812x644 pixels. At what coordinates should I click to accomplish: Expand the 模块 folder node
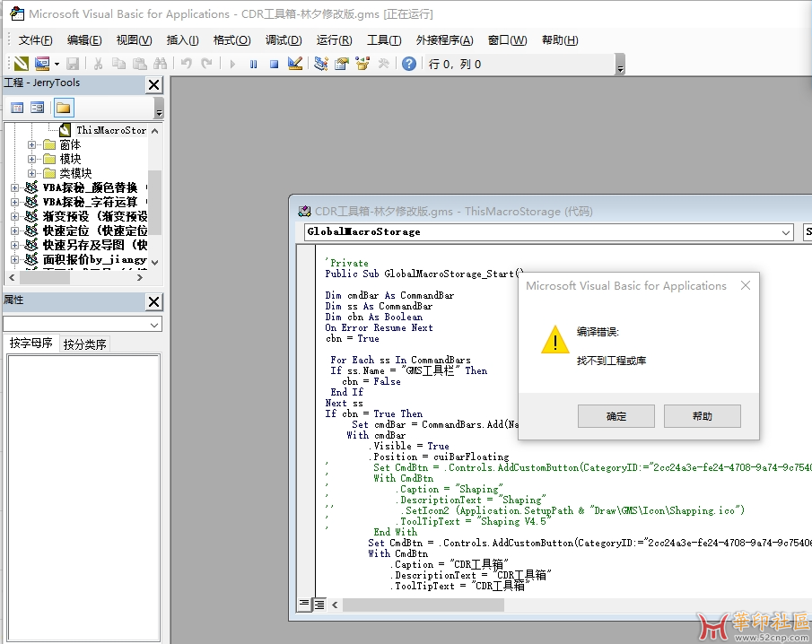point(32,159)
